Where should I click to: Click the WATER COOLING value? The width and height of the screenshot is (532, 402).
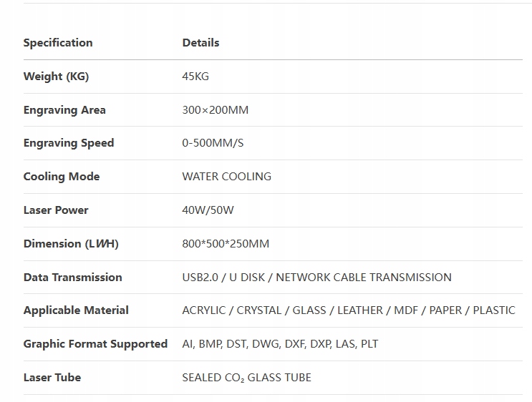click(x=227, y=177)
